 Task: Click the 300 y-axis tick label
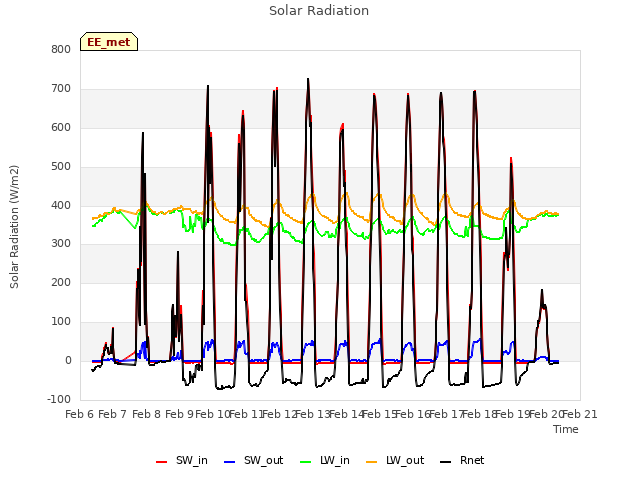pyautogui.click(x=61, y=244)
